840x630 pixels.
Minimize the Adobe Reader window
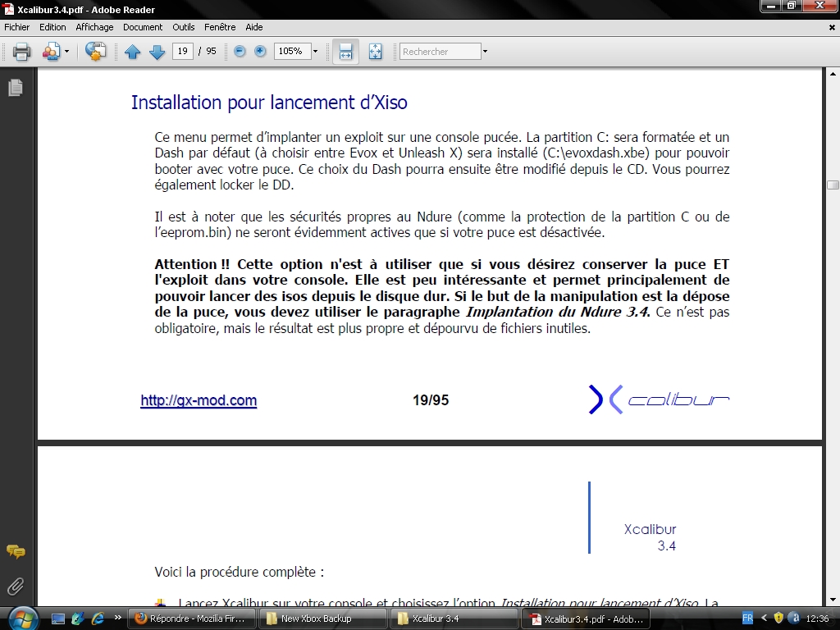(771, 7)
